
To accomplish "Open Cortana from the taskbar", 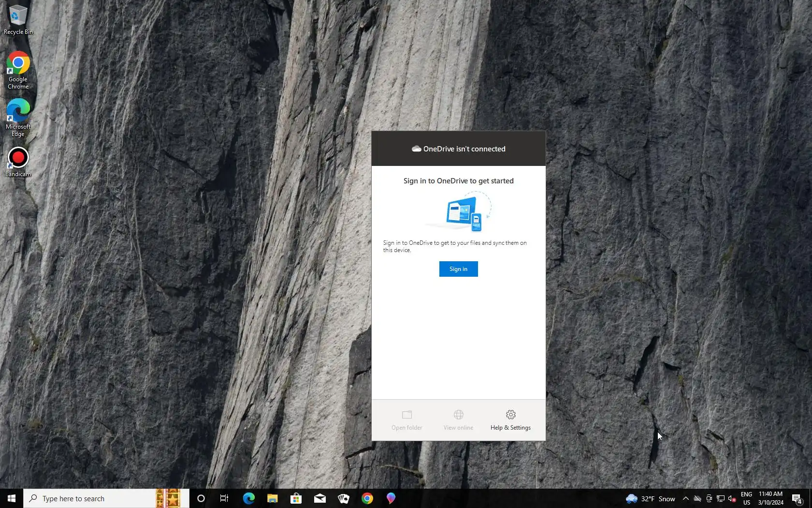I will point(201,498).
